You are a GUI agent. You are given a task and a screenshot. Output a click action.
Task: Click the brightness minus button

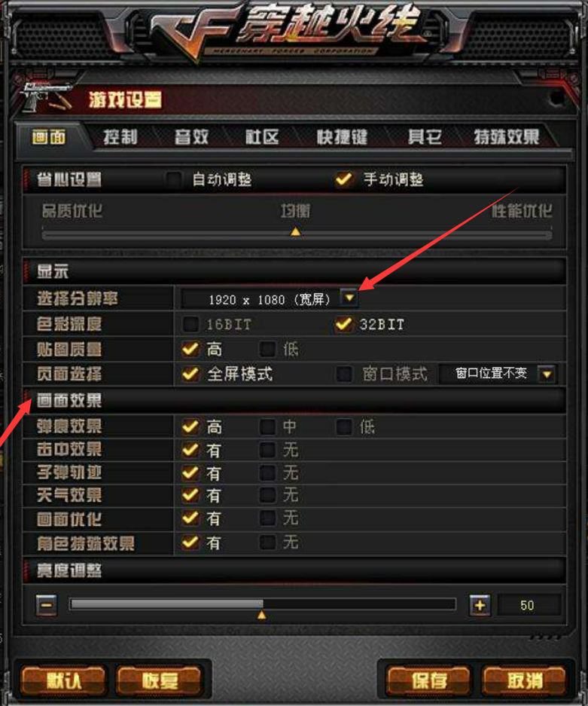[47, 605]
